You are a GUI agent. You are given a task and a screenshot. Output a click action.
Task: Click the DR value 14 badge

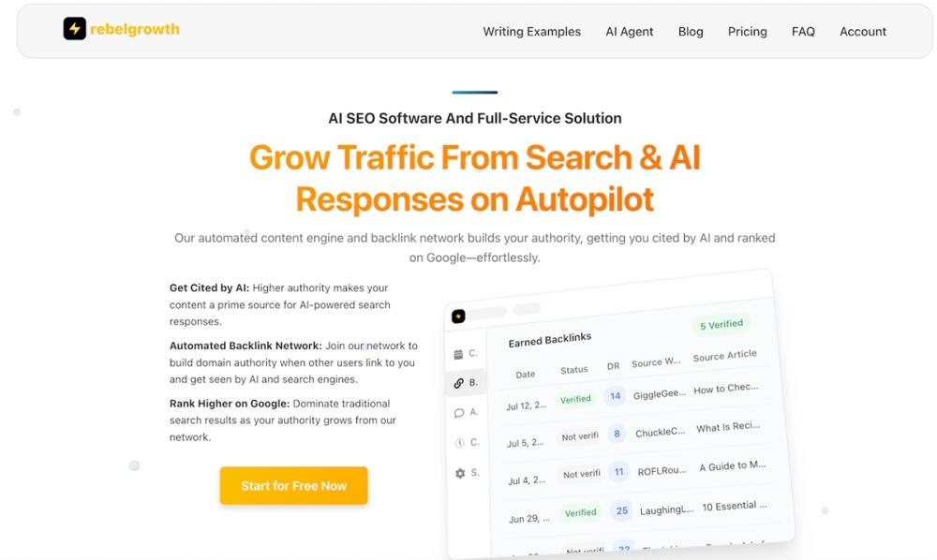click(615, 396)
